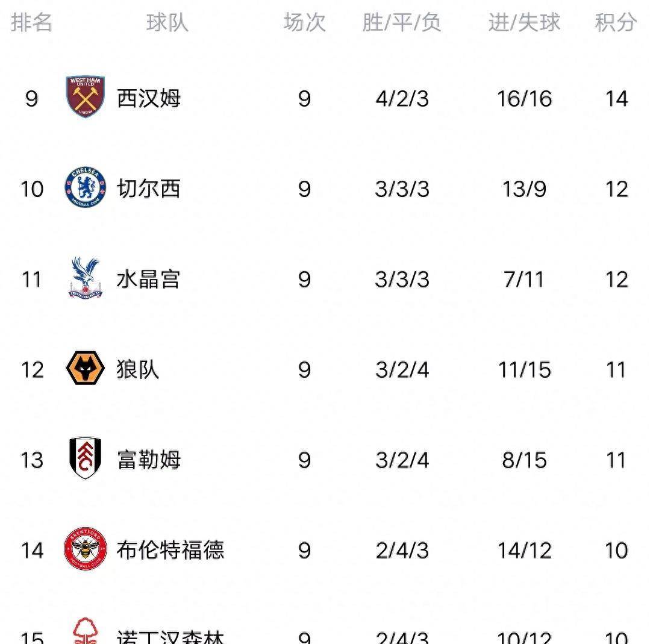Open the 切尔西 team name
Screen dimensions: 650x644
tap(149, 189)
